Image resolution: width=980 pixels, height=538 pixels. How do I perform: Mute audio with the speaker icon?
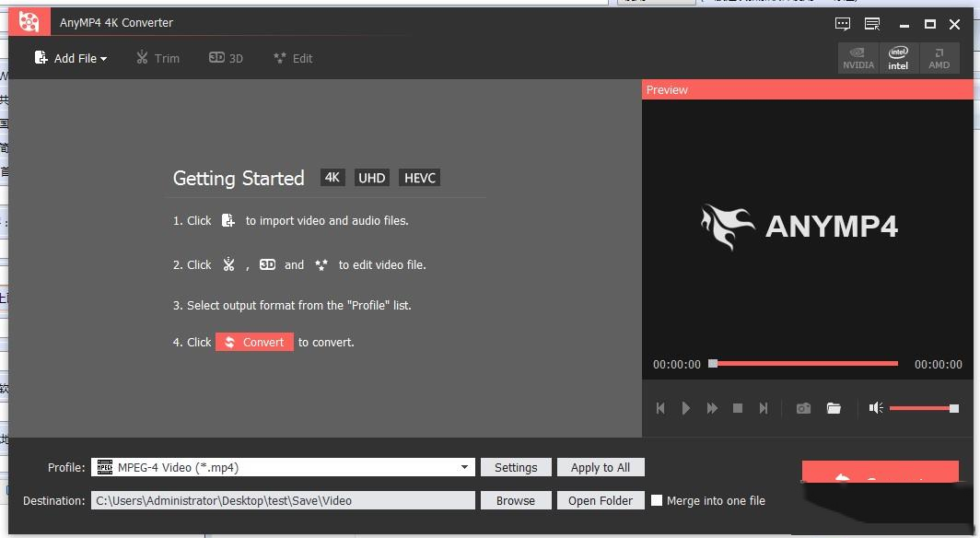(876, 408)
